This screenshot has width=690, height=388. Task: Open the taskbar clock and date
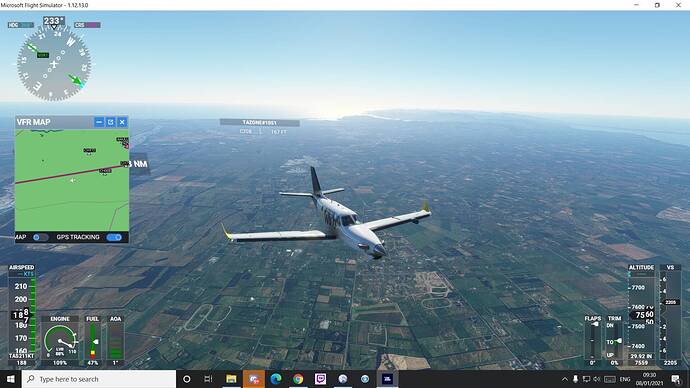click(649, 379)
